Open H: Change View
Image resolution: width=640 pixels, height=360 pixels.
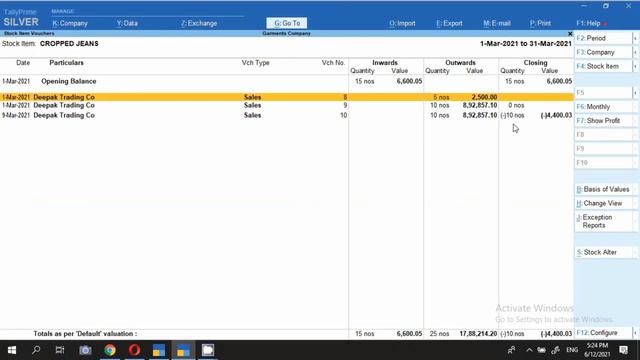coord(603,203)
